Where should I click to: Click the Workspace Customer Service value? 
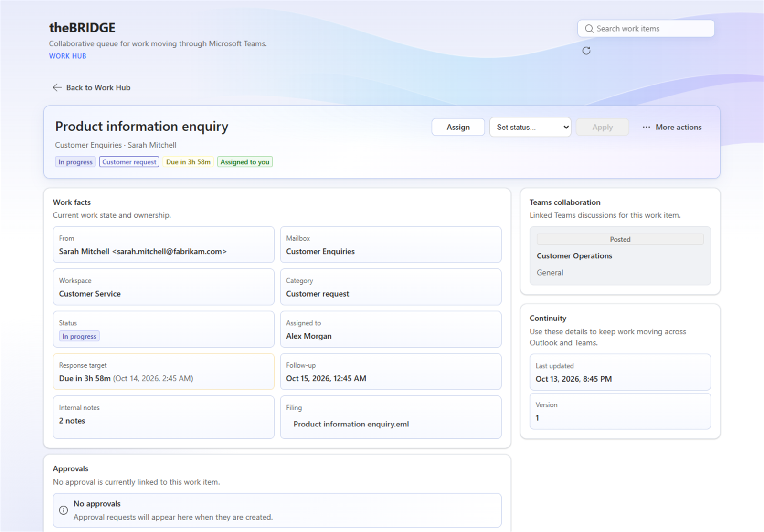90,294
